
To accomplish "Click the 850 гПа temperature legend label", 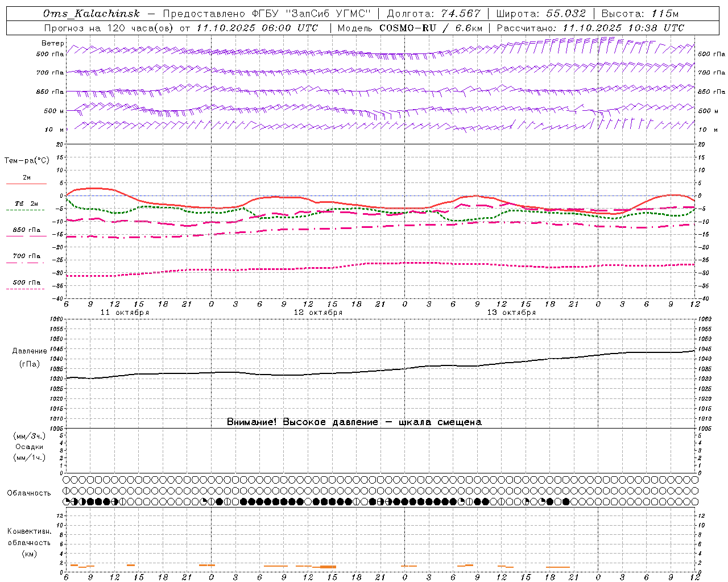I will (27, 230).
